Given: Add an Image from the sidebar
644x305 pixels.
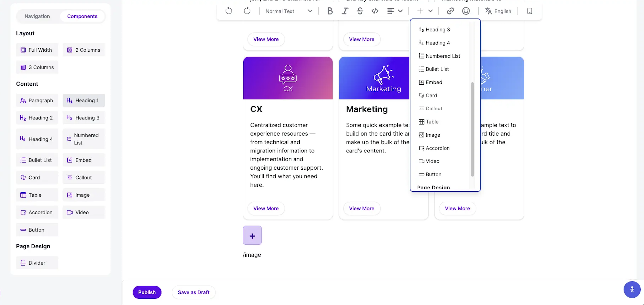Looking at the screenshot, I should tap(84, 195).
